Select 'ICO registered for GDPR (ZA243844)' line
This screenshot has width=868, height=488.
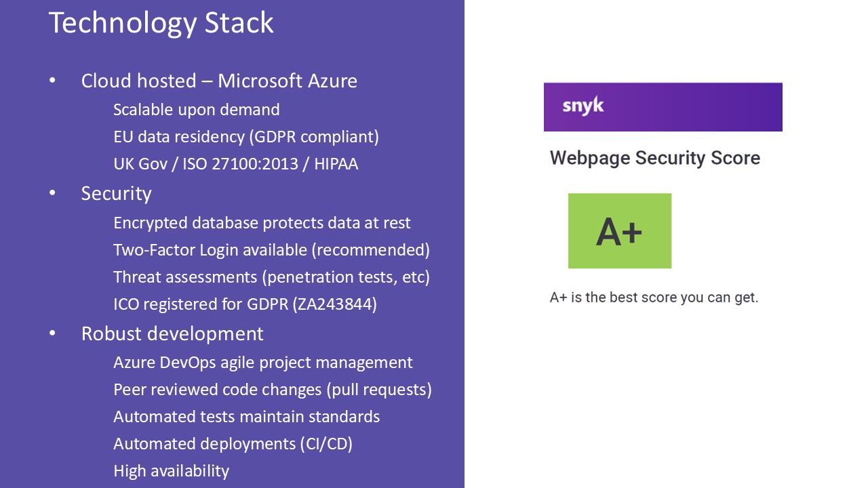coord(245,304)
